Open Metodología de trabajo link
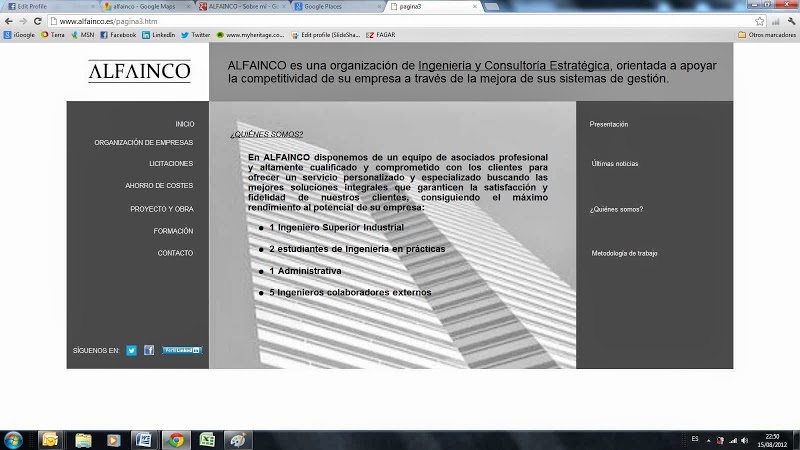 [x=624, y=253]
